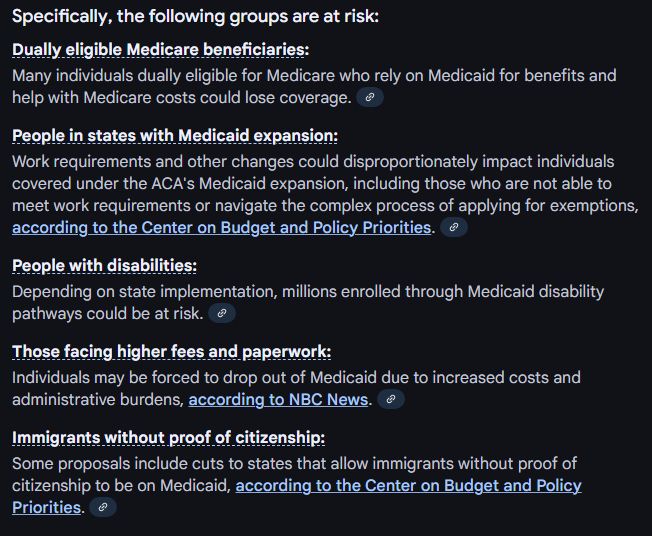Viewport: 652px width, 536px height.
Task: Click text 'Depending on state implementation'
Action: [144, 292]
